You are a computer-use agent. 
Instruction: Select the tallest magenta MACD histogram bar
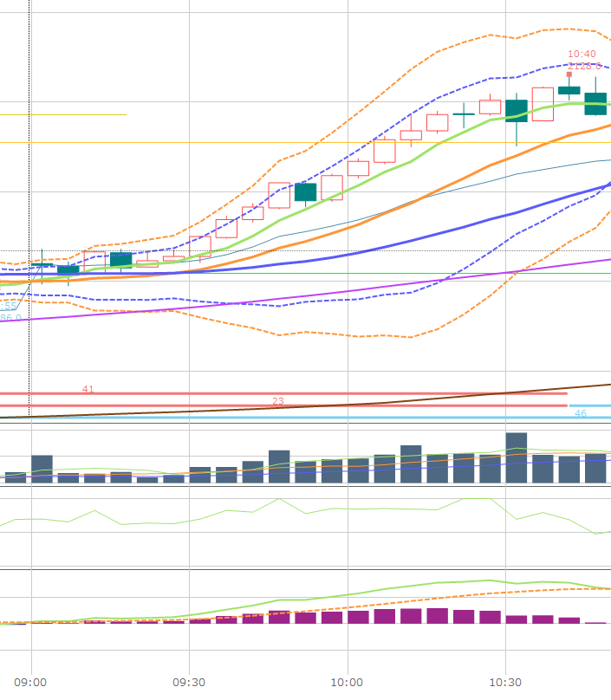(437, 615)
